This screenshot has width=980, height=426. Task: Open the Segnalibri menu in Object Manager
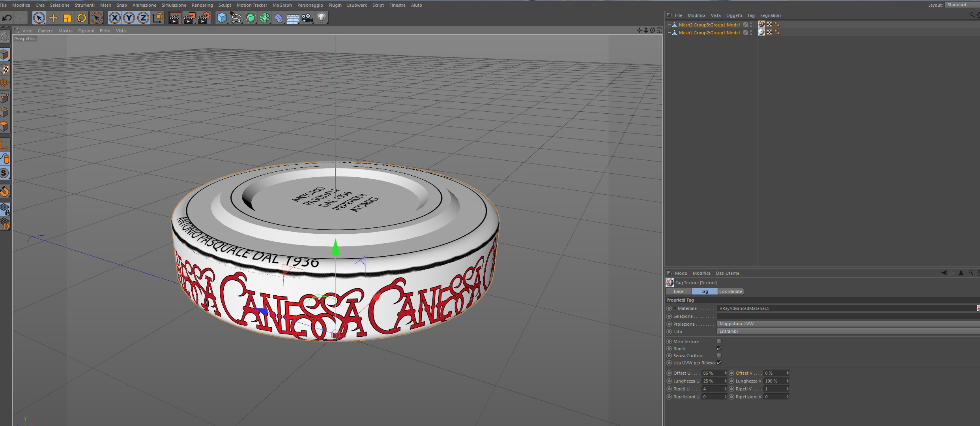770,15
